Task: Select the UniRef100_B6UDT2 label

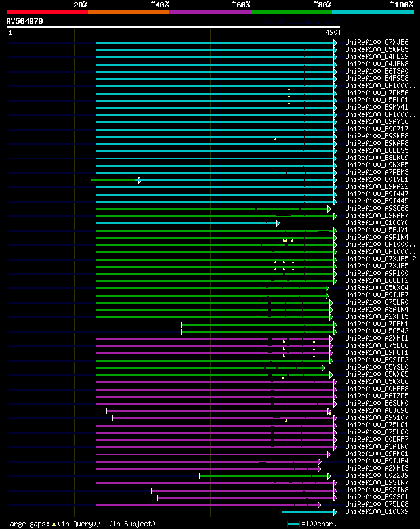Action: point(377,280)
